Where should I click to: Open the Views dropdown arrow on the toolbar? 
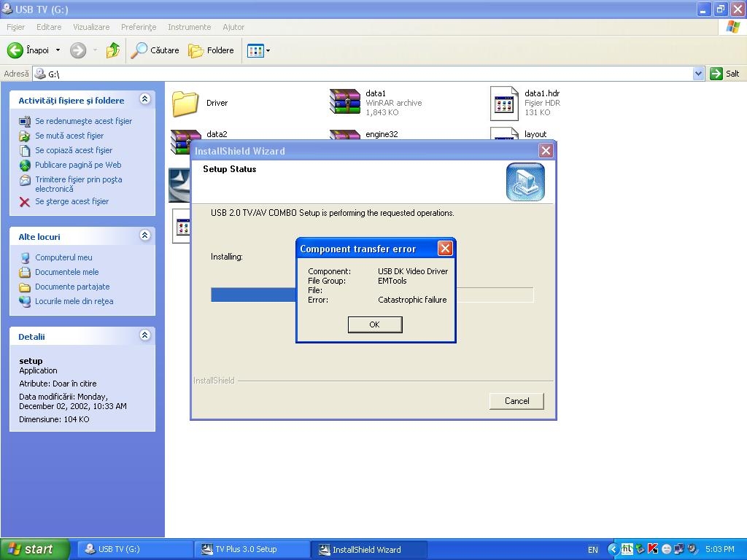[x=268, y=50]
